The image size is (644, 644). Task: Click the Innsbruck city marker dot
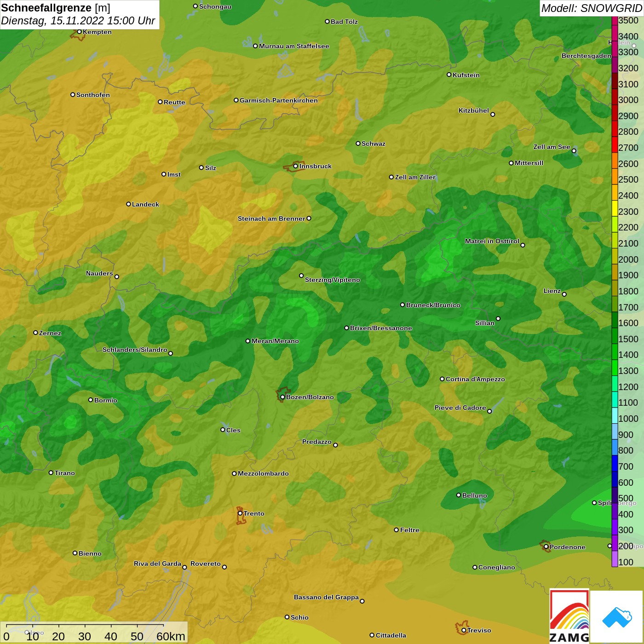point(295,166)
